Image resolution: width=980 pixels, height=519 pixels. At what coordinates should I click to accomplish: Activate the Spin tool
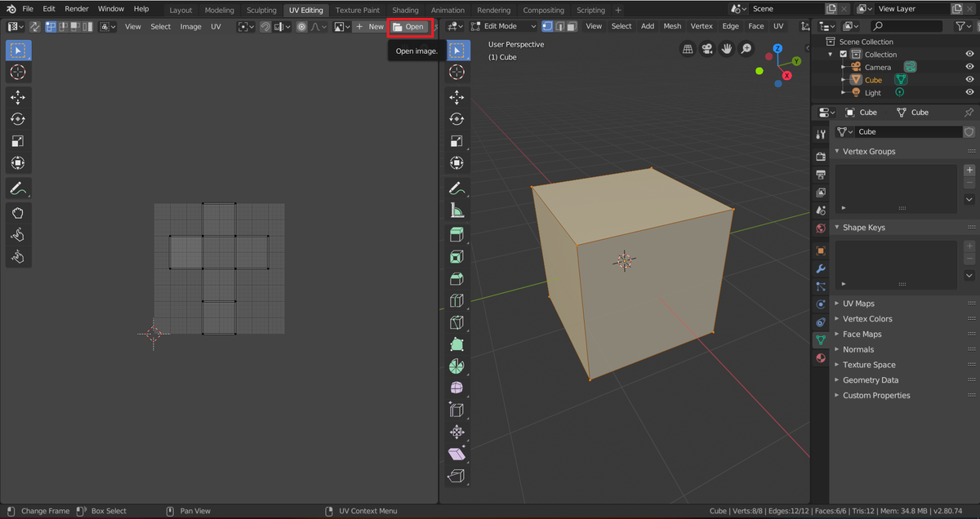pyautogui.click(x=457, y=366)
